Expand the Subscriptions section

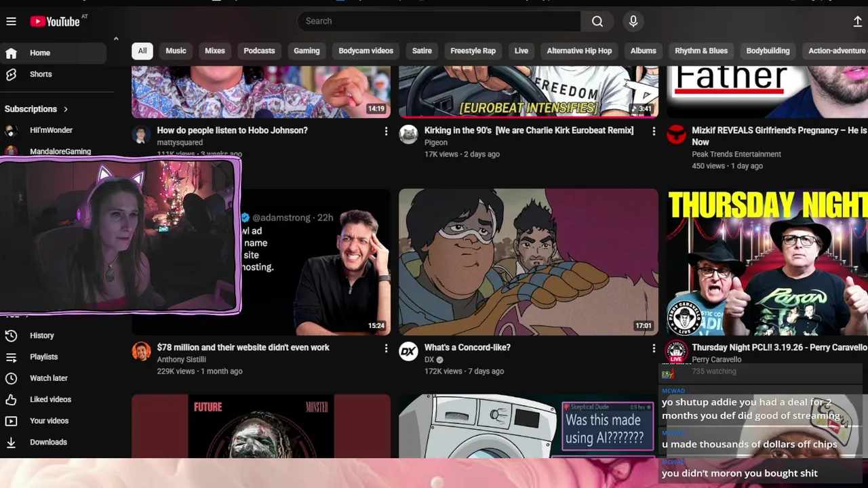(37, 109)
